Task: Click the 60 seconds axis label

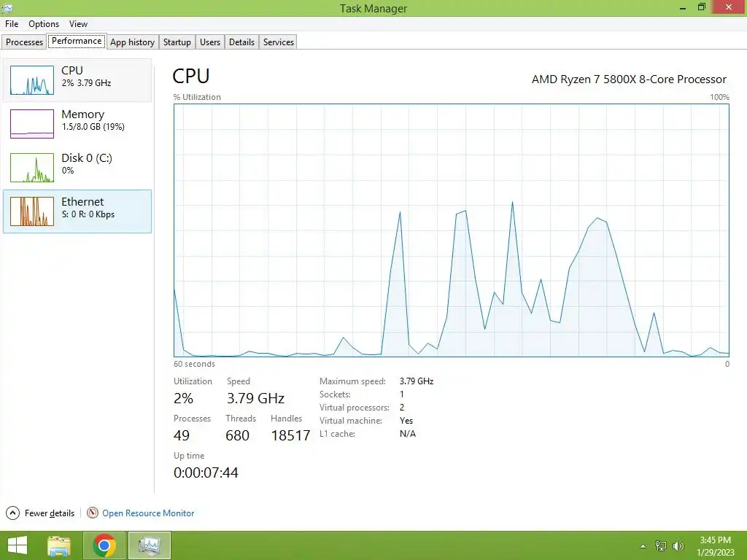Action: (194, 364)
